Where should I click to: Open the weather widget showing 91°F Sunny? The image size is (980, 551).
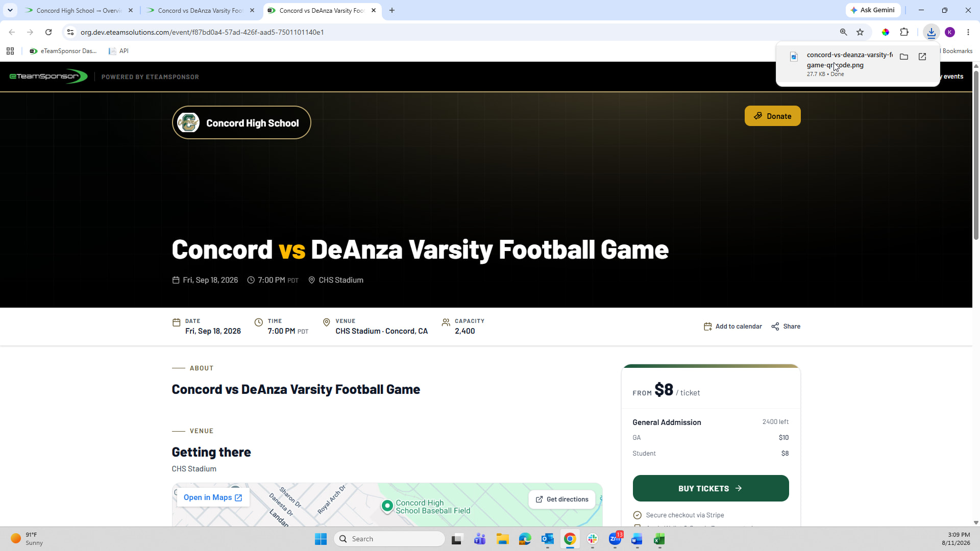pos(28,539)
